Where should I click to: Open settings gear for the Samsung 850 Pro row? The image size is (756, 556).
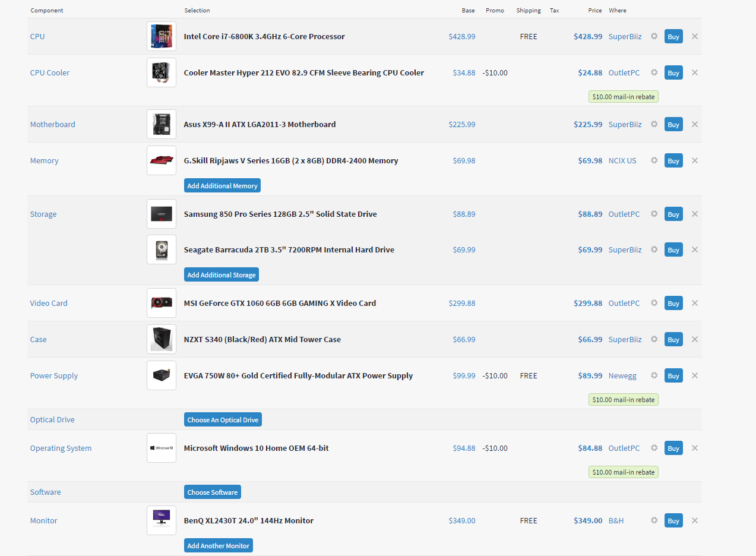click(654, 214)
